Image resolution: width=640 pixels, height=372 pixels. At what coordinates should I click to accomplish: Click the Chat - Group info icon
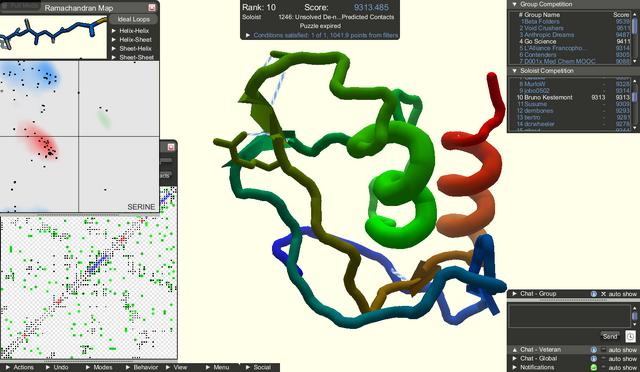(593, 294)
